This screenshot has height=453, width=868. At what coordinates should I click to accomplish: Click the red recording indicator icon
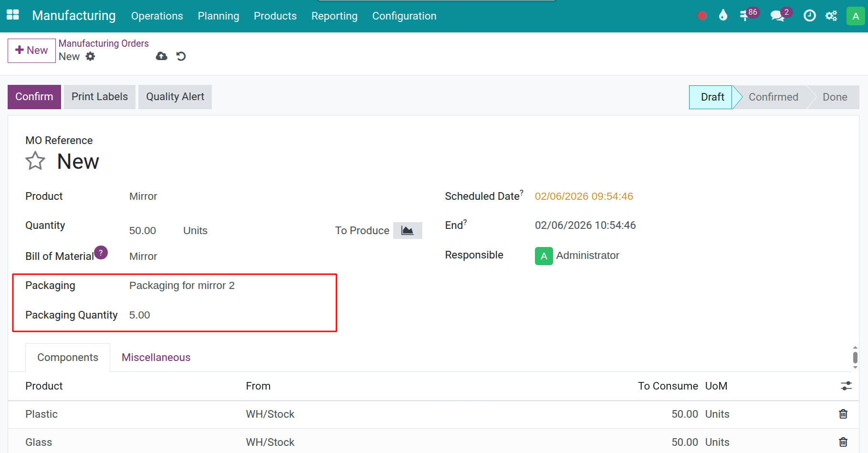point(702,16)
